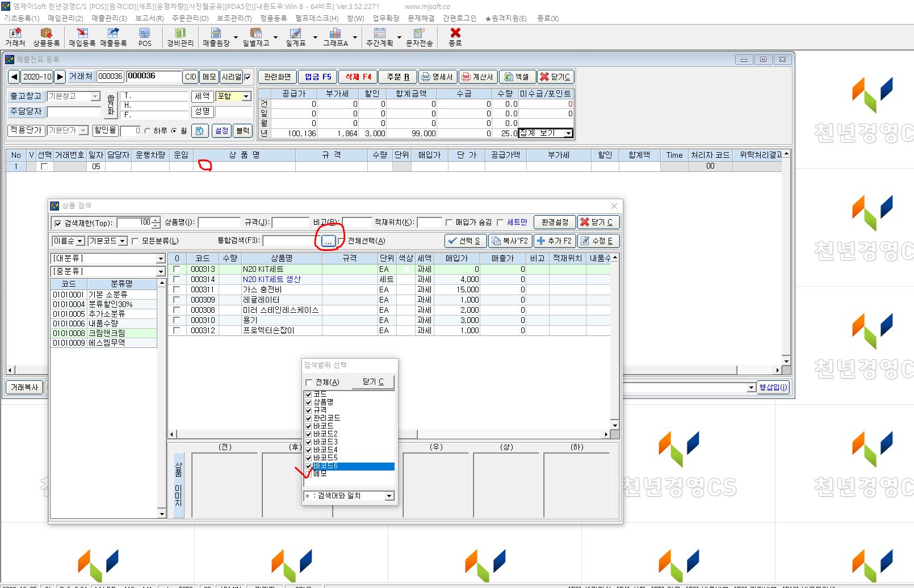914x588 pixels.
Task: Open the 일별재고 toolbar icon
Action: [x=256, y=37]
